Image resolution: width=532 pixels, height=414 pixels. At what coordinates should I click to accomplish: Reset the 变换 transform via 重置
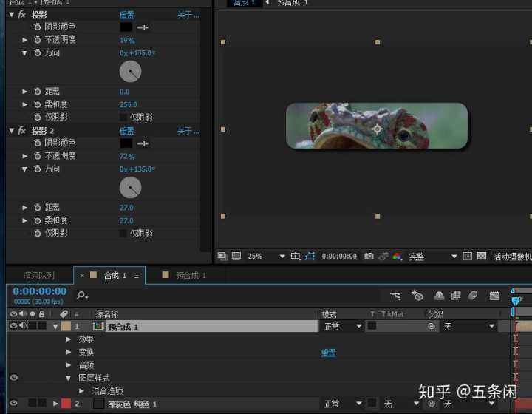pos(328,353)
